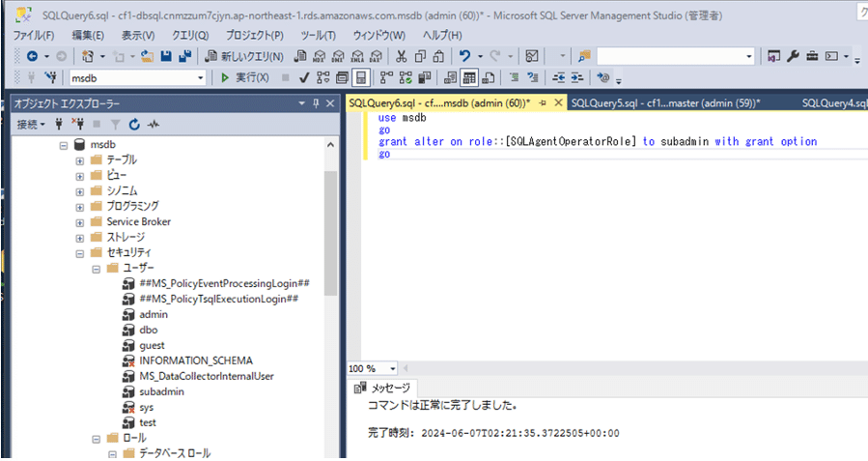Viewport: 868px width, 461px height.
Task: Save the current query with the floppy icon
Action: pos(166,56)
